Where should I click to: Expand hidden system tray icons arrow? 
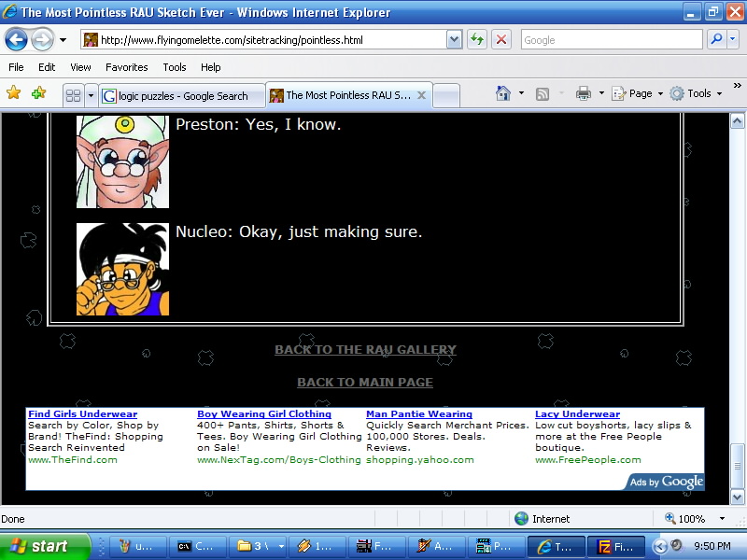click(x=659, y=546)
